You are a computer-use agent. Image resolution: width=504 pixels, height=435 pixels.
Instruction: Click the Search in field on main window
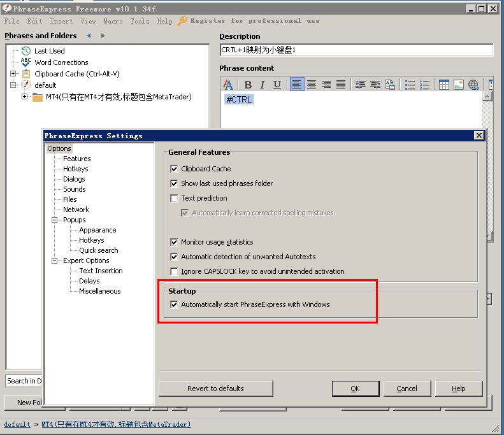[x=24, y=381]
